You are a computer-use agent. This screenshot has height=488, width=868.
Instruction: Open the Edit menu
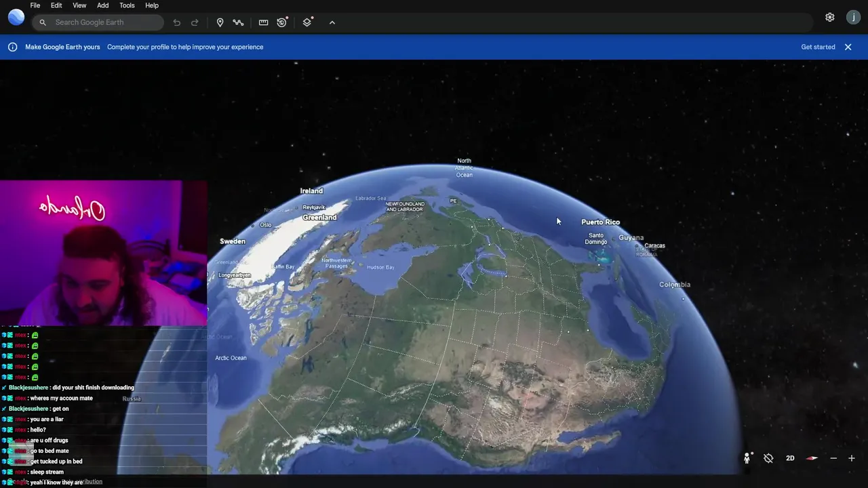[56, 5]
